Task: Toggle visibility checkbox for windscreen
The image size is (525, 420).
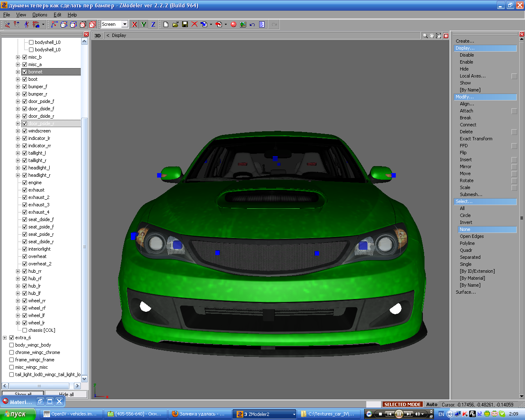Action: coord(25,131)
